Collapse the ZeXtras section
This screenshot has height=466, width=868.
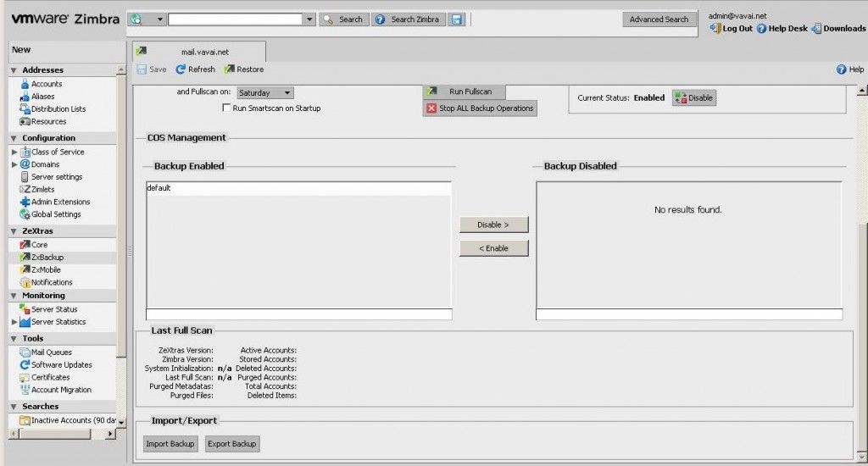(14, 231)
